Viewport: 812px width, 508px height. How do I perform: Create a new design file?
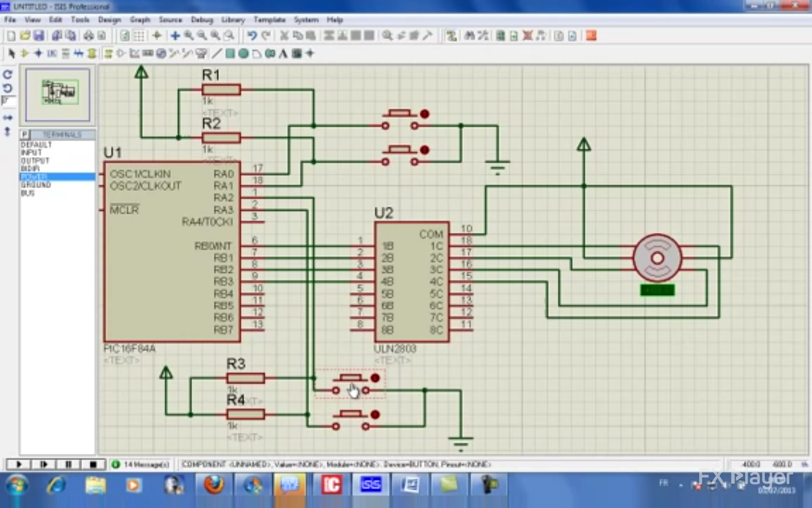[11, 36]
